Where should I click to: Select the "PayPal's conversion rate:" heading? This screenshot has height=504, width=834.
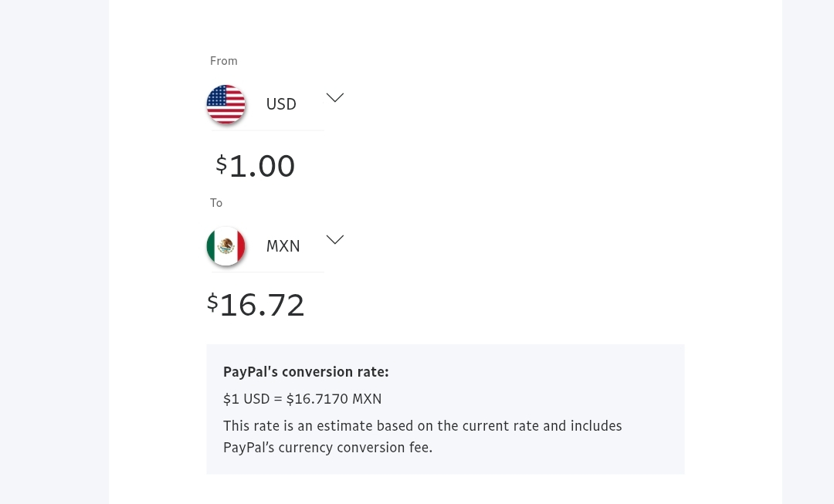tap(306, 372)
